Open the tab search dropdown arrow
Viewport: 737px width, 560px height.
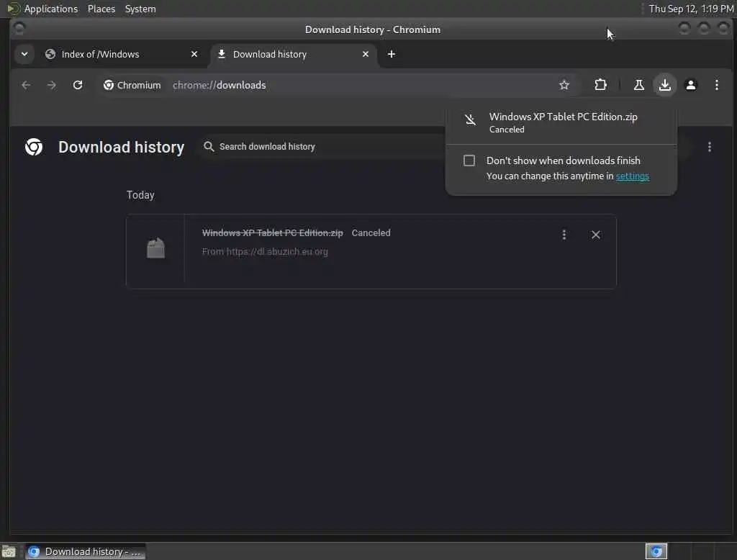point(24,54)
